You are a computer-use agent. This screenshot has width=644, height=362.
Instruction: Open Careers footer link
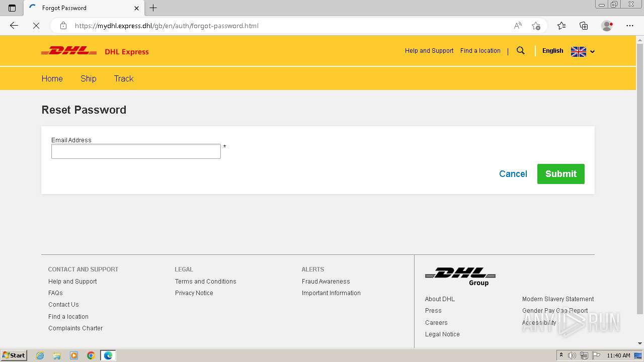pyautogui.click(x=436, y=323)
